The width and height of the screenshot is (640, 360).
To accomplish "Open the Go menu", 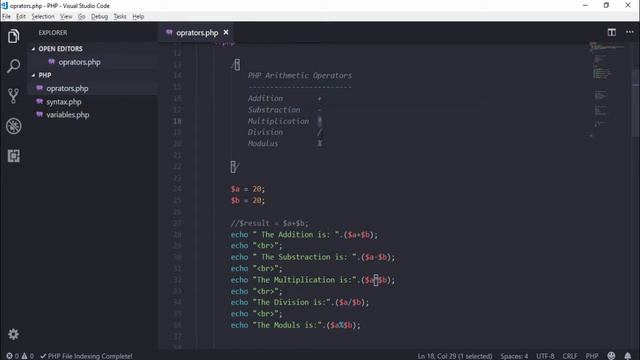I will click(82, 16).
